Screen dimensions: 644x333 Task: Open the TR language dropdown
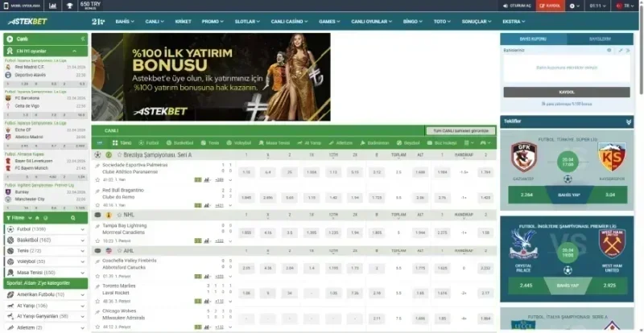tap(625, 6)
